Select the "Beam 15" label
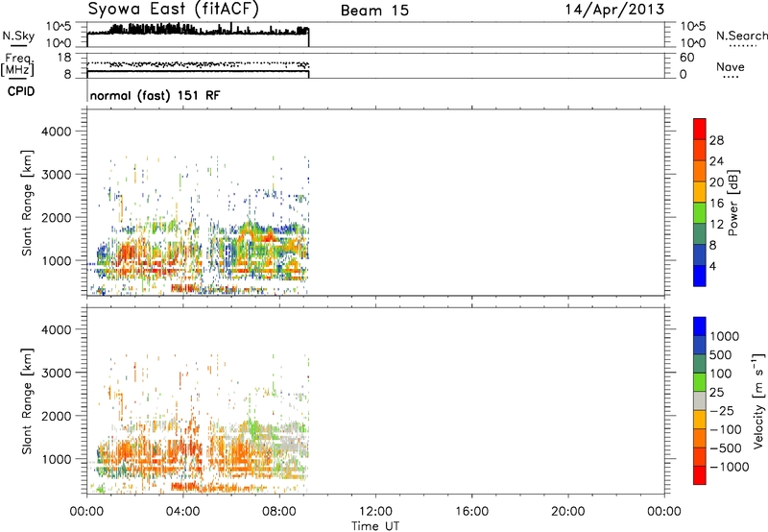The height and width of the screenshot is (532, 768). pos(374,11)
